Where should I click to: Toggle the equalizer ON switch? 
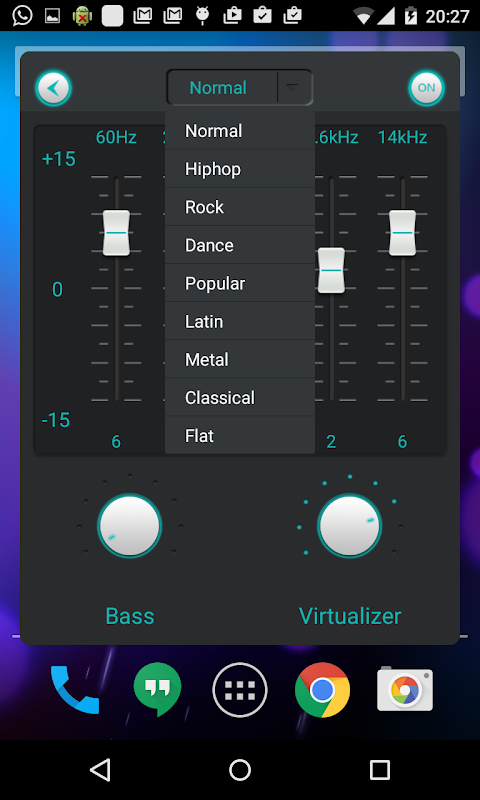(426, 88)
